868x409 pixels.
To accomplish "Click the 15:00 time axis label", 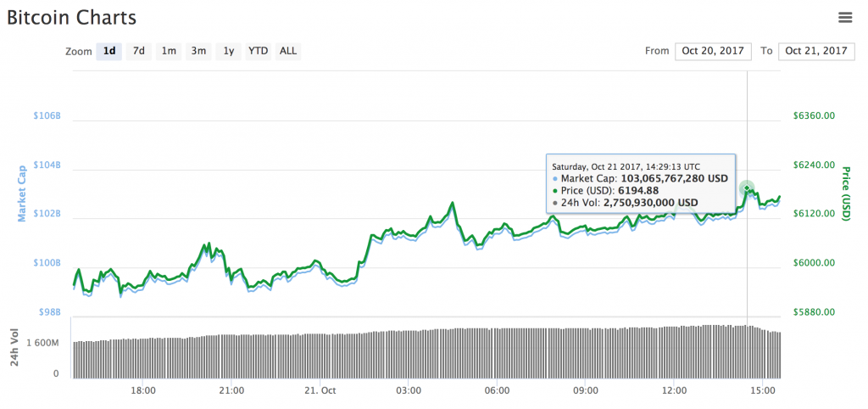I will (762, 390).
